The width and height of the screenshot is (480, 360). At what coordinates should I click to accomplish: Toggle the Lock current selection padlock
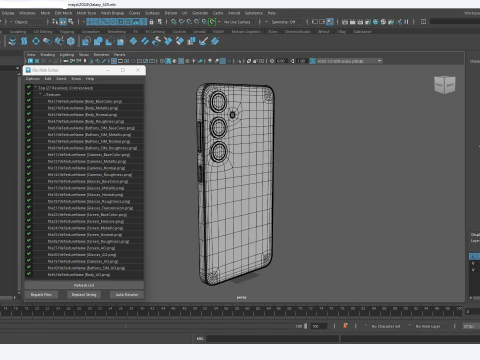click(x=151, y=22)
